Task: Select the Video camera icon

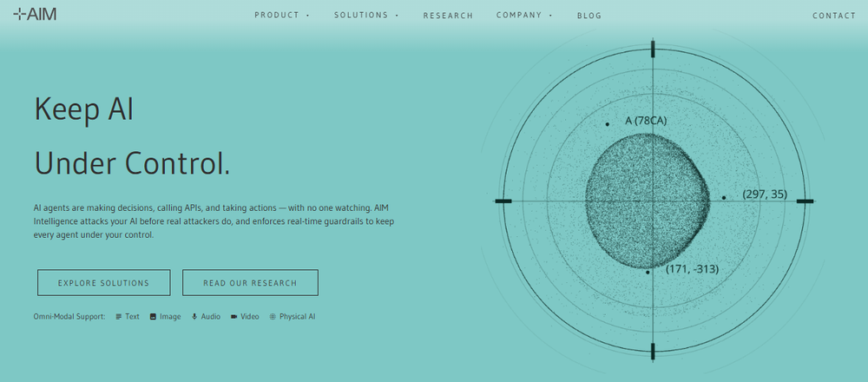Action: [x=233, y=317]
